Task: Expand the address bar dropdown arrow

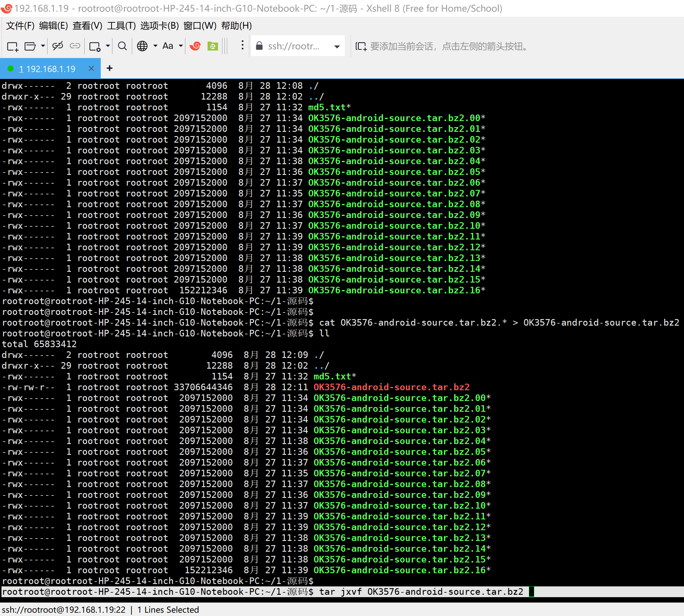Action: [x=337, y=46]
